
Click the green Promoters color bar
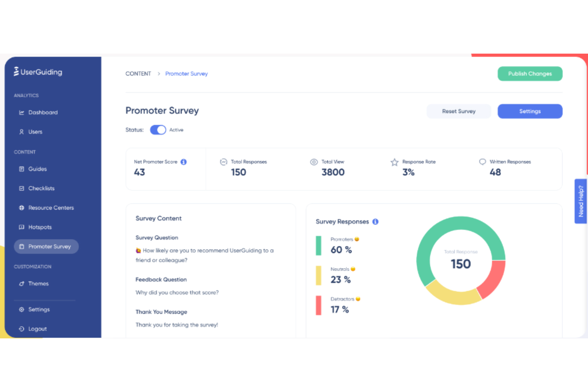pyautogui.click(x=318, y=245)
